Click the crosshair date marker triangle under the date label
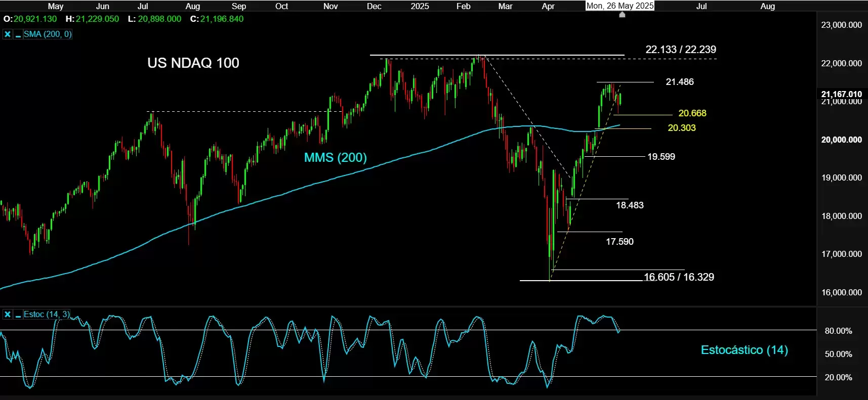 click(622, 15)
